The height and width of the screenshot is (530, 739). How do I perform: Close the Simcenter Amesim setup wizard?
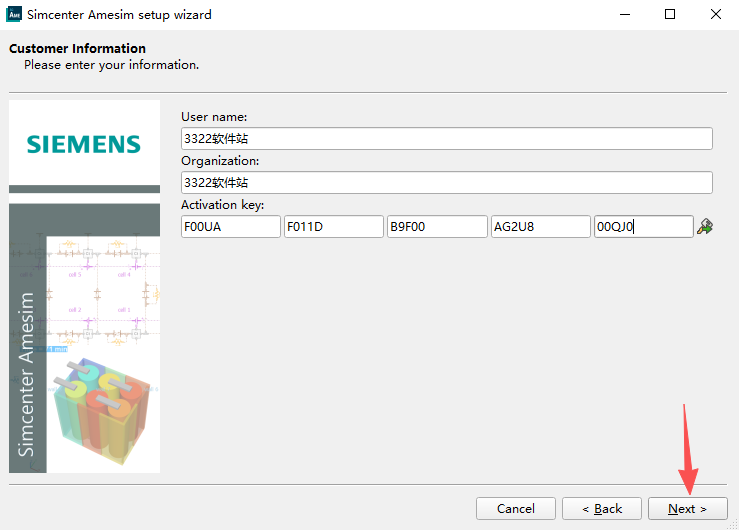click(716, 15)
